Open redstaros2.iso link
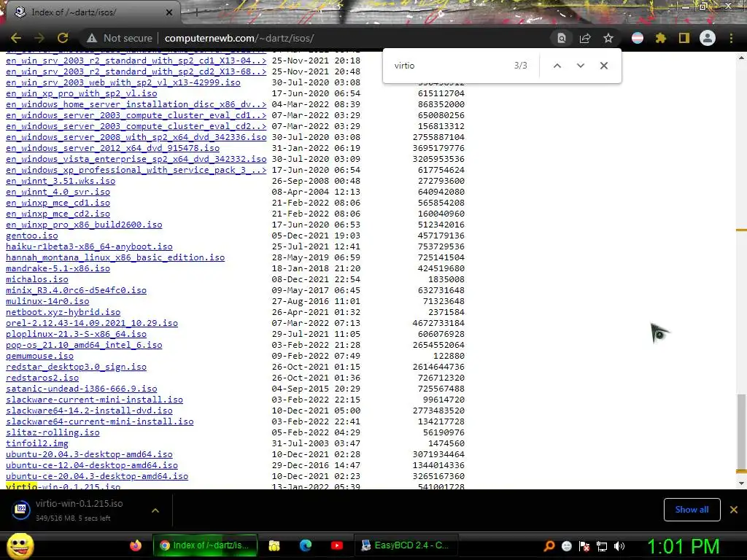747x560 pixels. pos(42,378)
